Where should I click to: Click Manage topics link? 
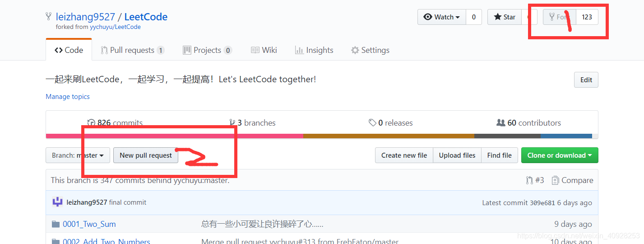pos(68,97)
